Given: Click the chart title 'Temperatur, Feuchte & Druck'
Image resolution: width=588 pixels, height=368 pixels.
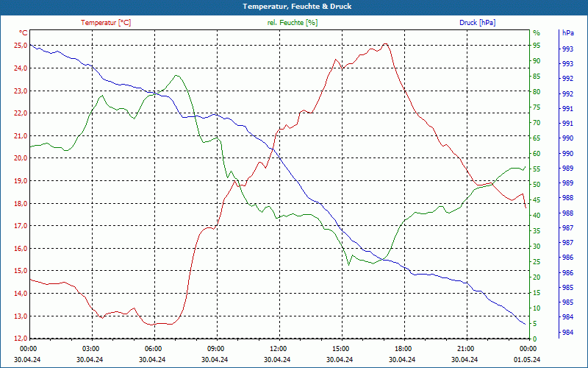Looking at the screenshot, I should click(297, 7).
